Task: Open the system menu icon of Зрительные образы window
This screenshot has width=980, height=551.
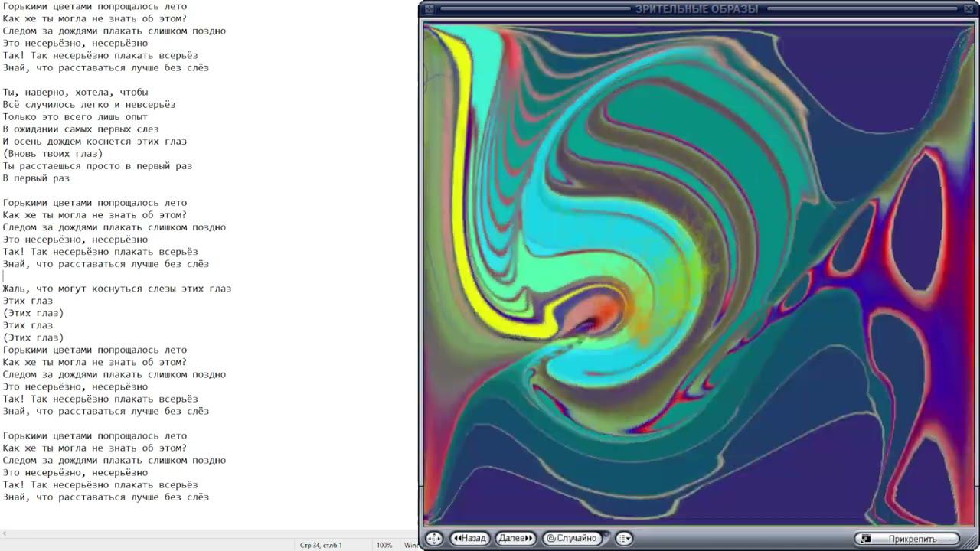Action: [429, 9]
